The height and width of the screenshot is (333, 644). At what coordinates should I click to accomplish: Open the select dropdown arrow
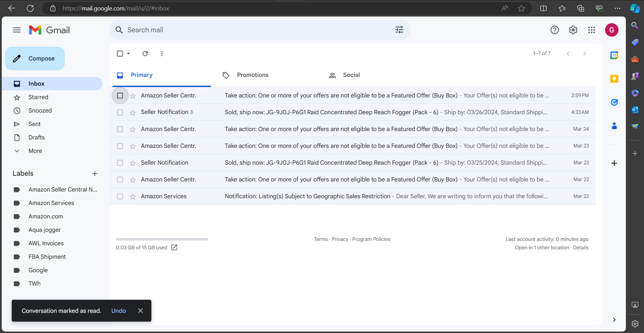click(128, 53)
